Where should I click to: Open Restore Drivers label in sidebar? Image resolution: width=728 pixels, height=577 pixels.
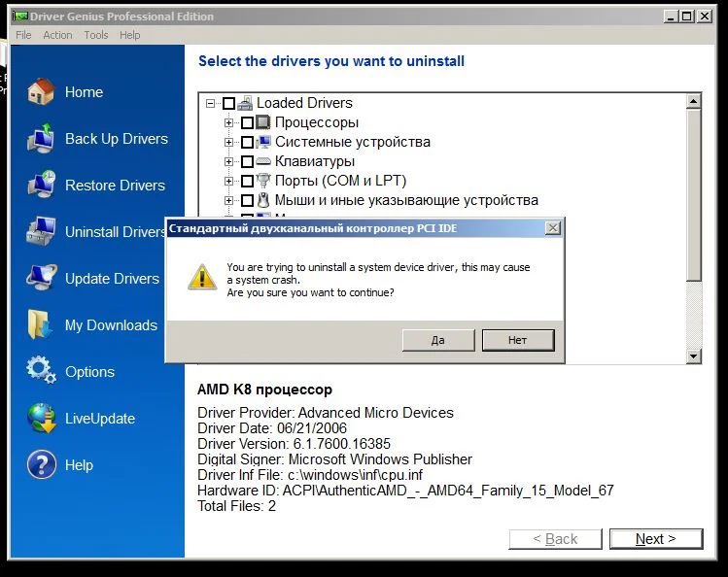(x=115, y=186)
